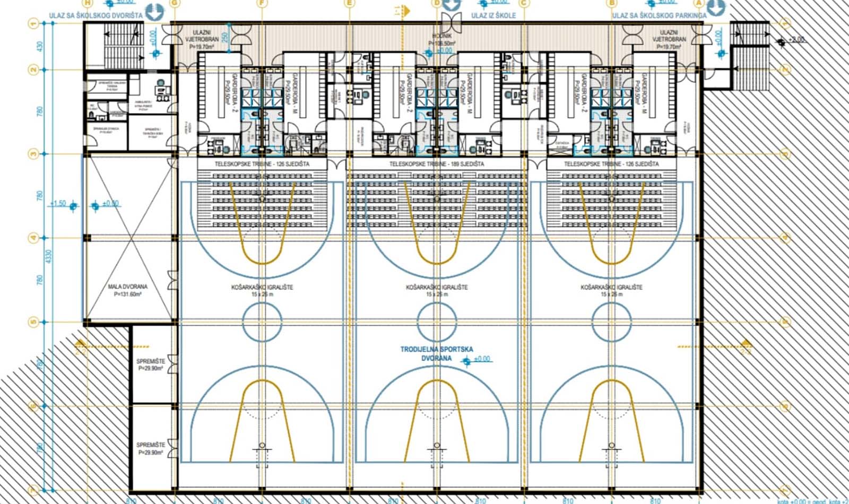Click grid axis bubble 3 on the left
This screenshot has height=504, width=849.
point(33,154)
